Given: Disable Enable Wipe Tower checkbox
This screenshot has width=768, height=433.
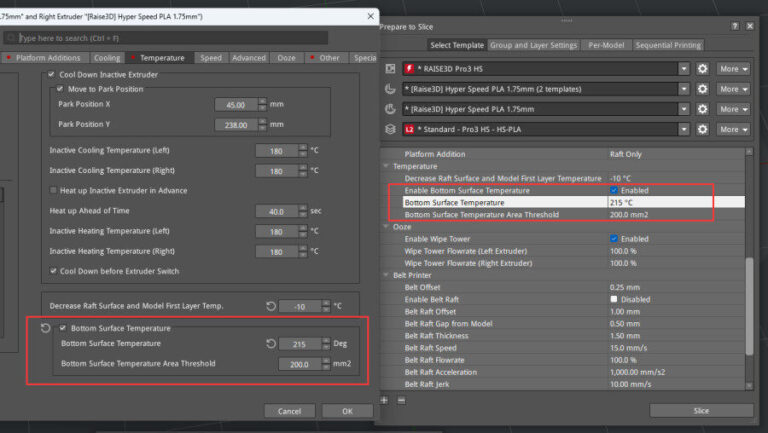Looking at the screenshot, I should [613, 239].
